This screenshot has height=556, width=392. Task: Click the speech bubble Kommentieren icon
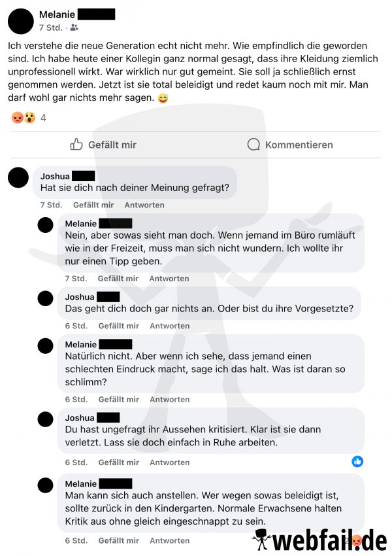click(253, 145)
